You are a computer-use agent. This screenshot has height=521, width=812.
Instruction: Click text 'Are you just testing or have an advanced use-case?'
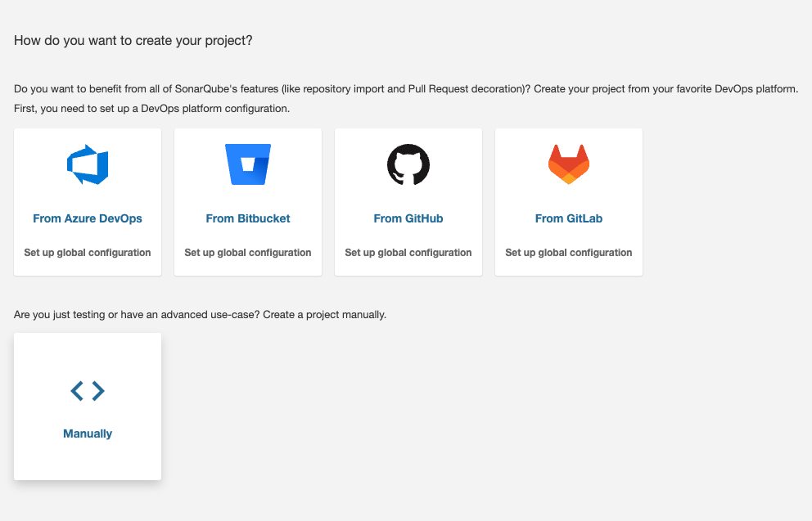(x=137, y=315)
